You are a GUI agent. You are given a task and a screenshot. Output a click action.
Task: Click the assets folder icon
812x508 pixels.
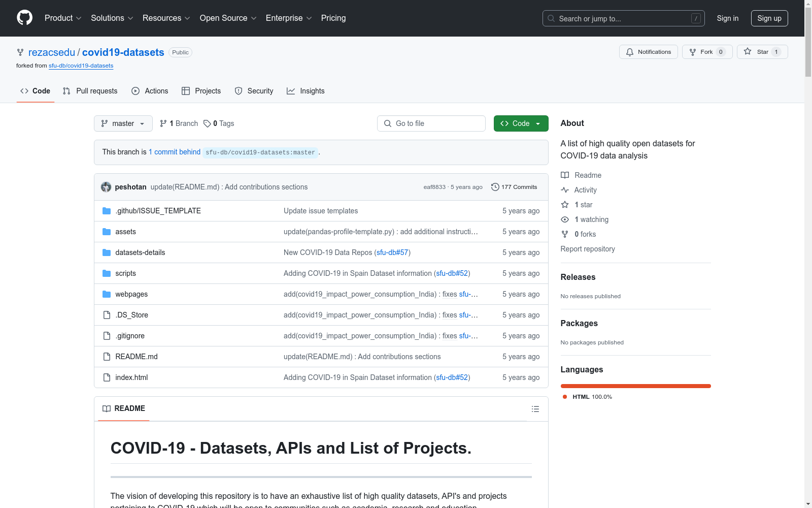click(x=107, y=232)
